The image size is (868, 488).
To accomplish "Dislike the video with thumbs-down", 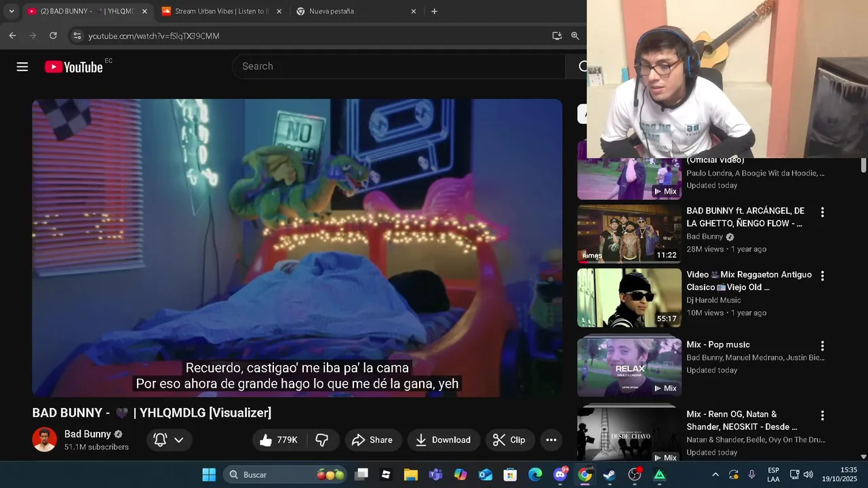I will point(322,440).
